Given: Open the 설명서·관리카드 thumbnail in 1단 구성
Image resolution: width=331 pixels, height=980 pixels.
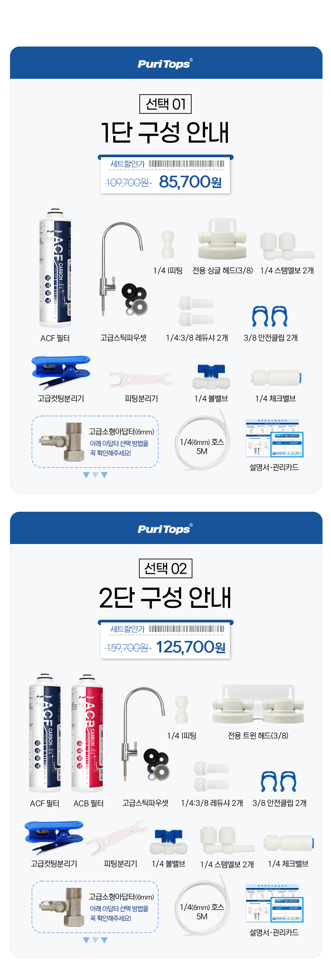Looking at the screenshot, I should [274, 438].
